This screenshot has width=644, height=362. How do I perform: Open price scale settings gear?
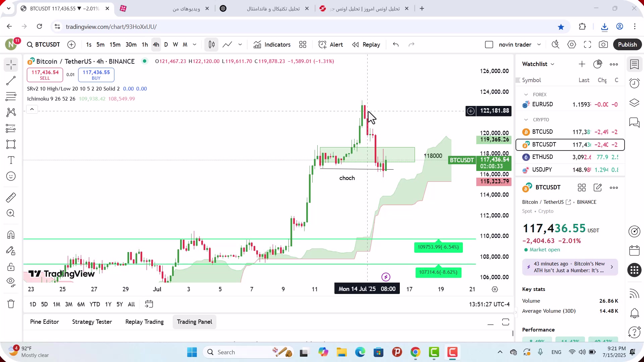[x=495, y=289]
